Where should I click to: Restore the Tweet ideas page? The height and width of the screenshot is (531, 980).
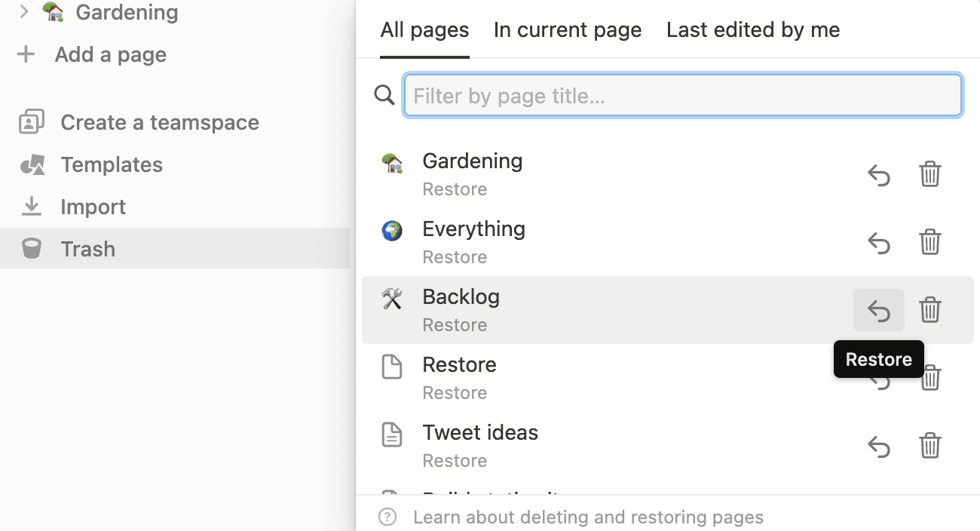tap(878, 446)
